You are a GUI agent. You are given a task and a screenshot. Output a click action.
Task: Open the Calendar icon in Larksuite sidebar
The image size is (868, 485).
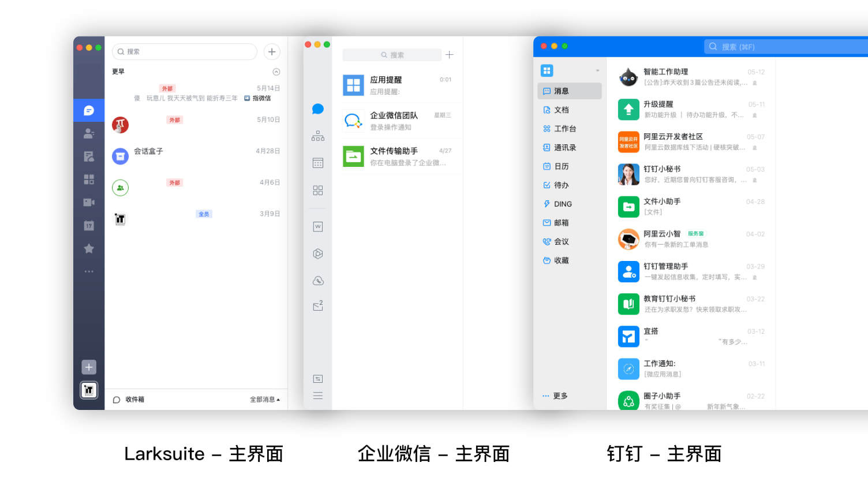(89, 225)
